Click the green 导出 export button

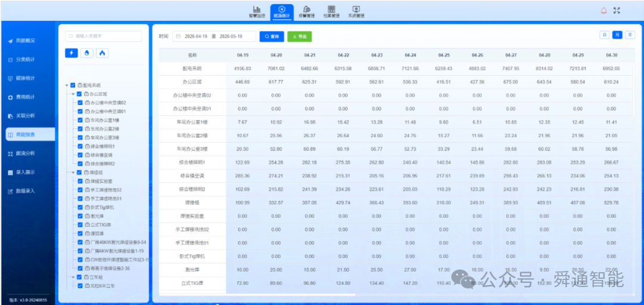(299, 36)
